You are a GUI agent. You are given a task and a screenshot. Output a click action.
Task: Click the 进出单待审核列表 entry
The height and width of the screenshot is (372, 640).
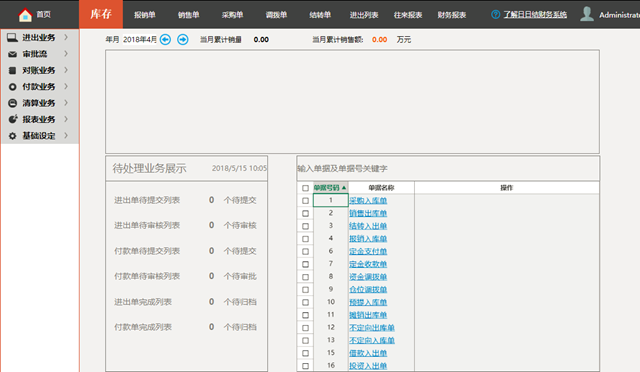[147, 225]
